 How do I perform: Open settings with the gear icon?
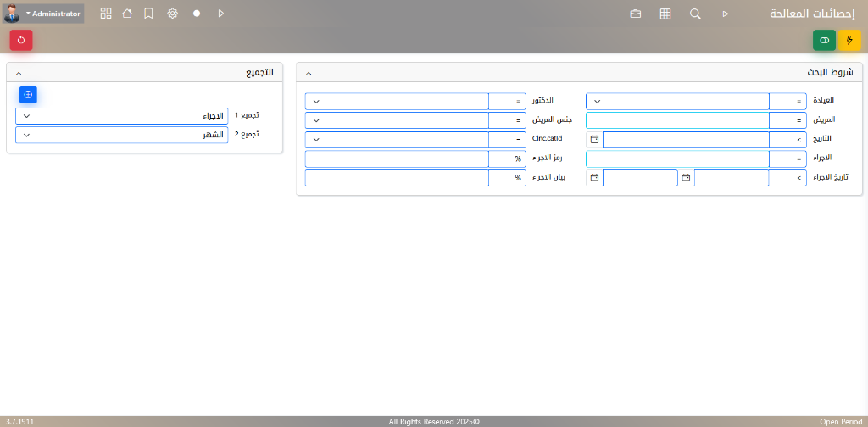pyautogui.click(x=173, y=14)
